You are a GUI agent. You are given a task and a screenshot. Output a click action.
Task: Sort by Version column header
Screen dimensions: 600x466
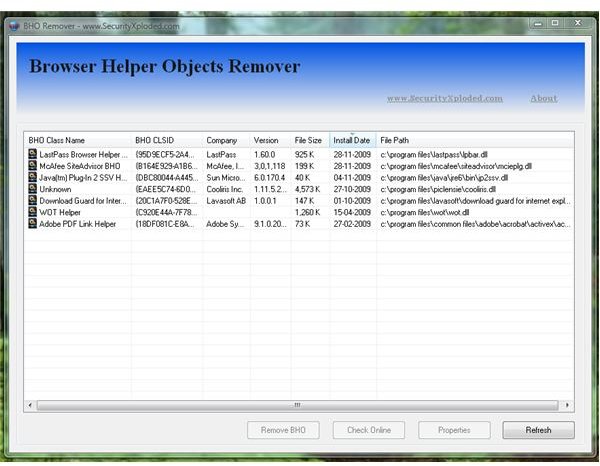click(x=270, y=140)
